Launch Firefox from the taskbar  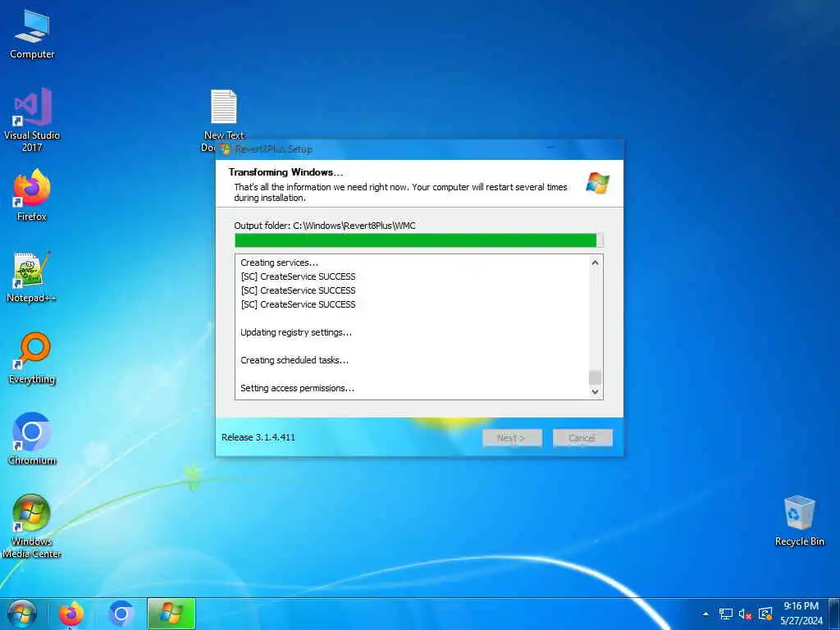click(71, 614)
